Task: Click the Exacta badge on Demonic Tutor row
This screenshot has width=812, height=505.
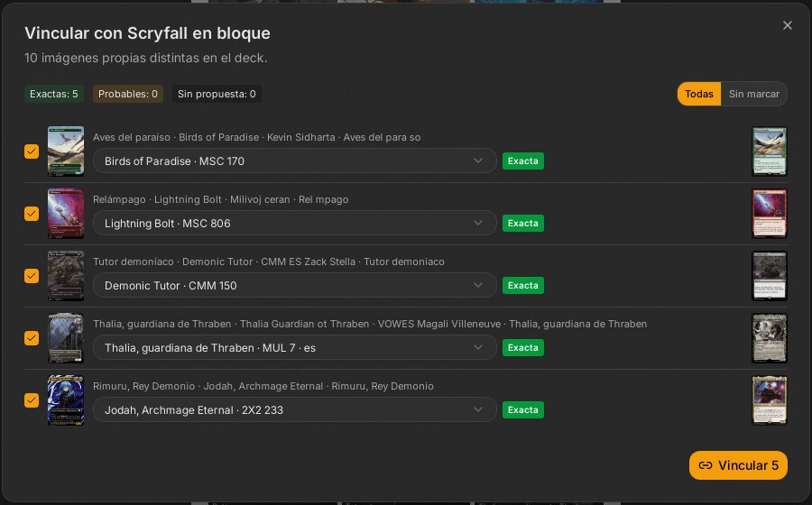Action: tap(523, 285)
